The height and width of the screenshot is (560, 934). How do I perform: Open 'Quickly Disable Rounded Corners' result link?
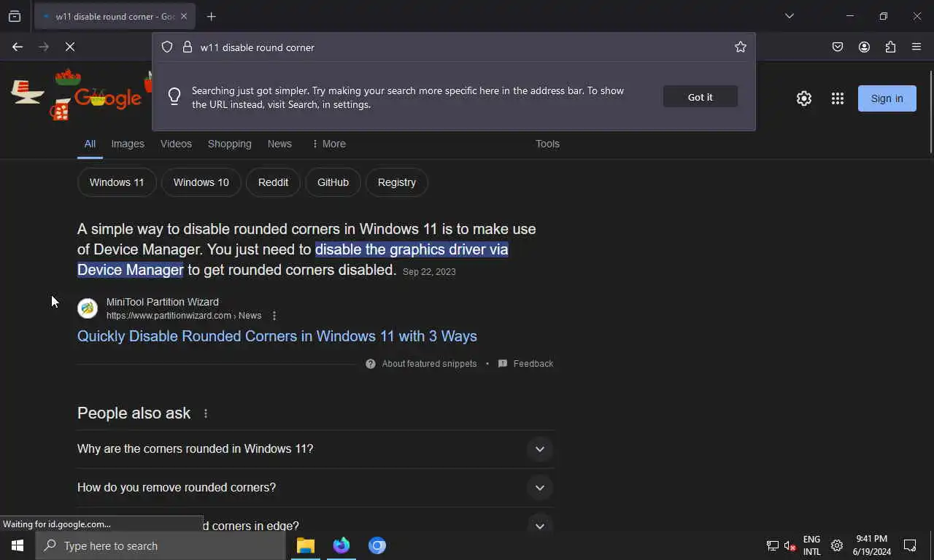click(x=277, y=336)
